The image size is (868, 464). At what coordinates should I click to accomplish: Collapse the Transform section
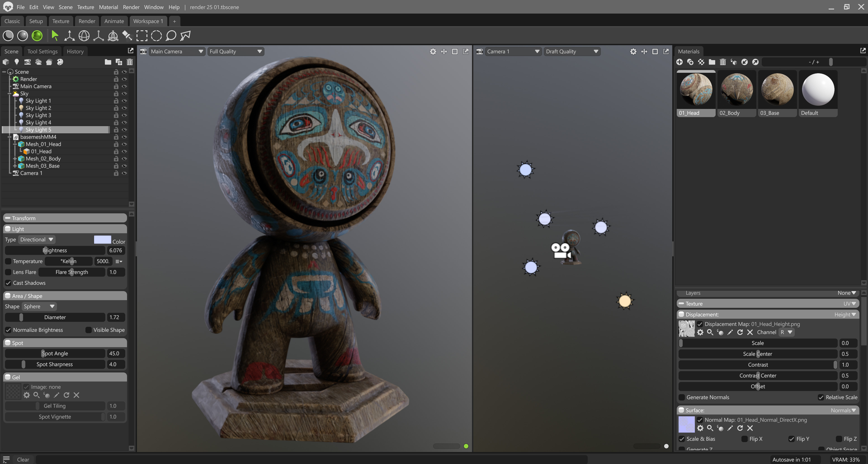(x=7, y=218)
